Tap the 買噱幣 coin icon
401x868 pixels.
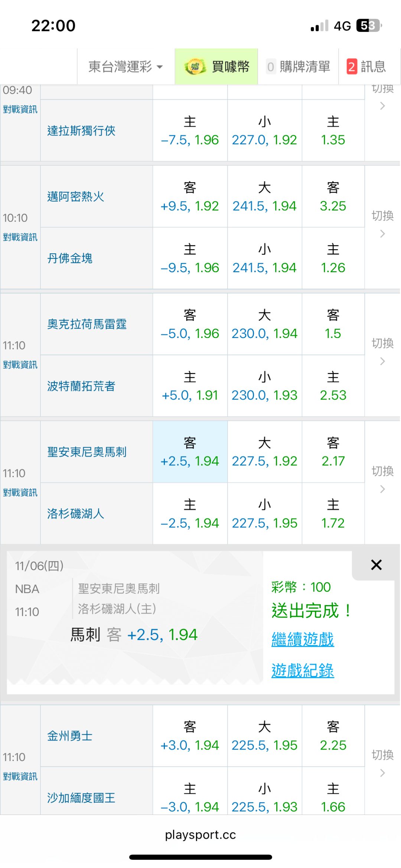tap(195, 67)
